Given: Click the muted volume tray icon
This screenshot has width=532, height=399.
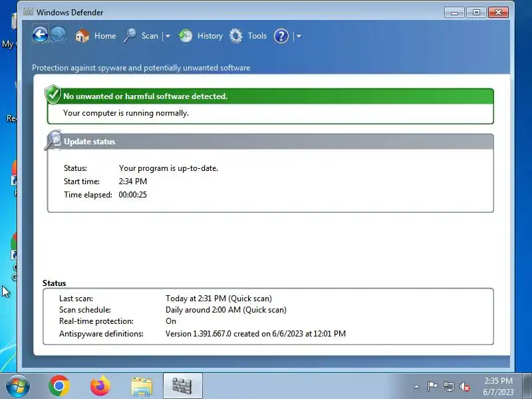Looking at the screenshot, I should pos(464,386).
